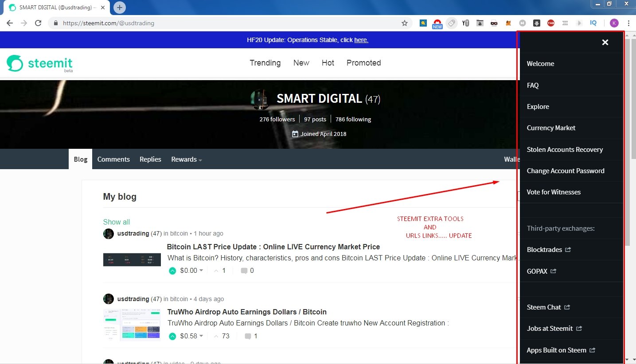Open a new browser tab
Screen dimensions: 636x364
point(120,8)
